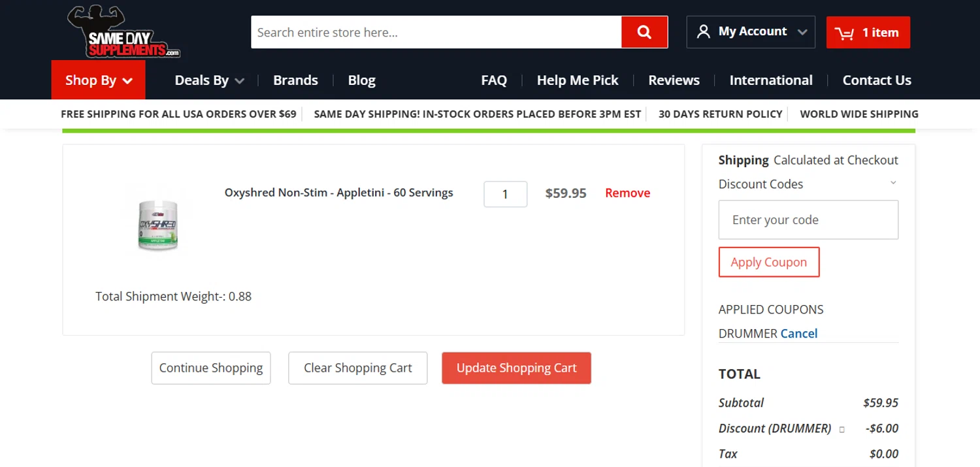980x467 pixels.
Task: Cancel the DRUMMER coupon
Action: pyautogui.click(x=799, y=333)
